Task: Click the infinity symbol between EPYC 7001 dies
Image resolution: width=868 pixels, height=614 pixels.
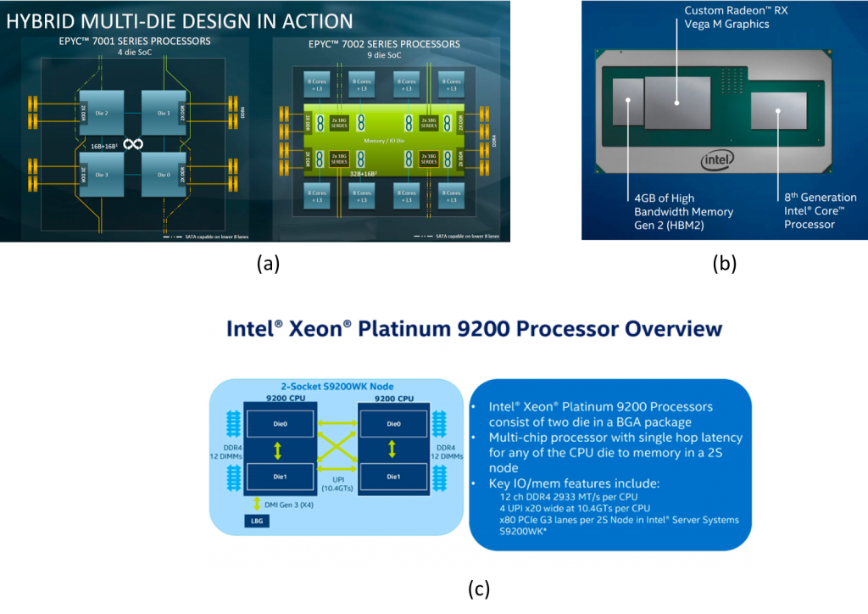Action: click(133, 144)
